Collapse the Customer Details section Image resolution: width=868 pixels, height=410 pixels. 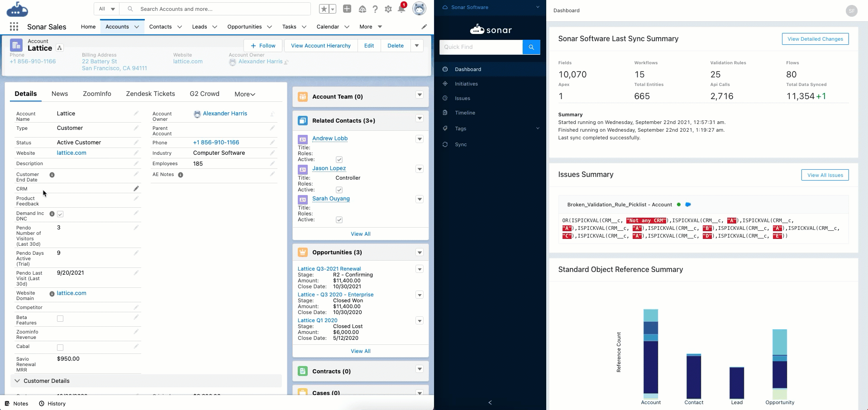click(x=17, y=381)
